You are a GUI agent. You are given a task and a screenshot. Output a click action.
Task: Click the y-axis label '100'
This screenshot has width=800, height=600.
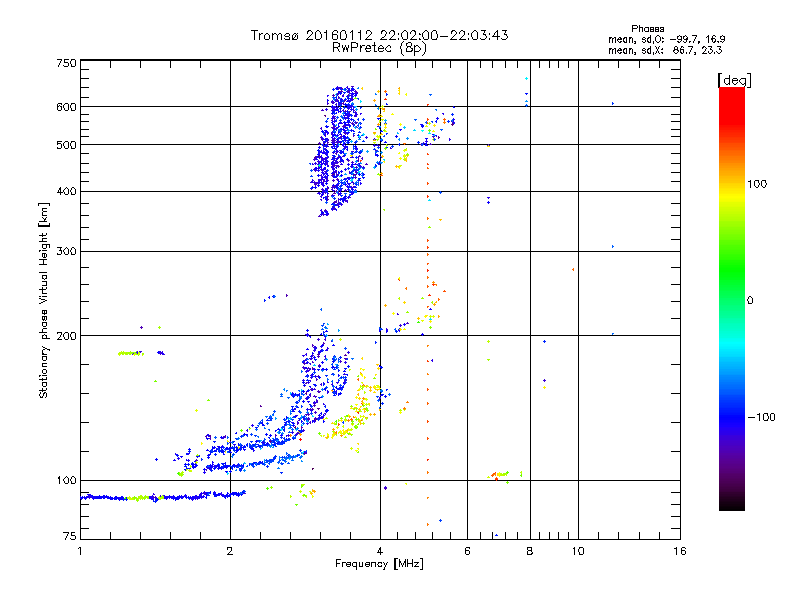coord(66,480)
